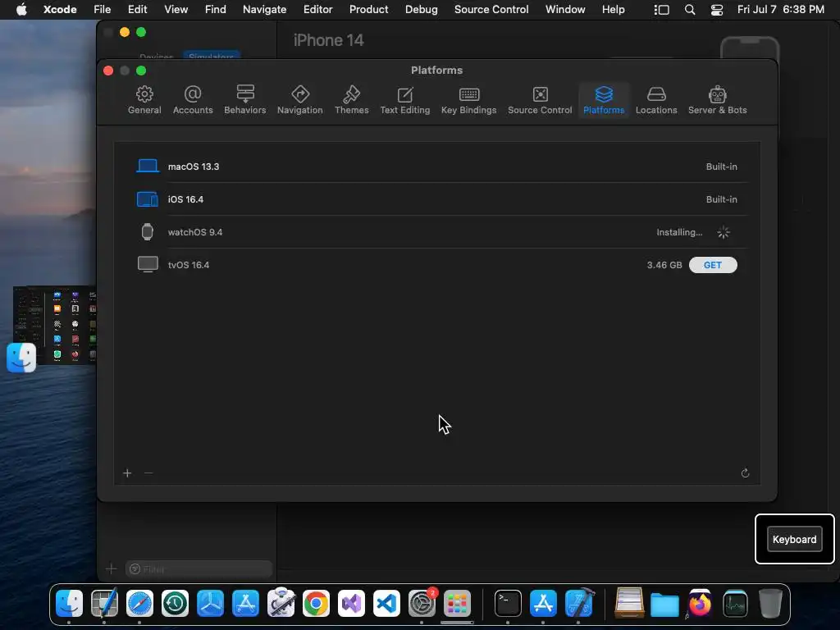Select the iOS 16.4 platform row

point(436,199)
